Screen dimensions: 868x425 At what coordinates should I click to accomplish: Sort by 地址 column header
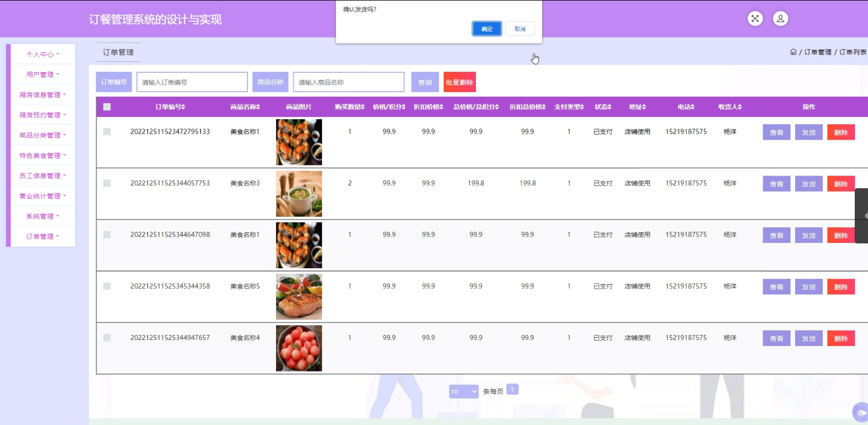click(637, 107)
